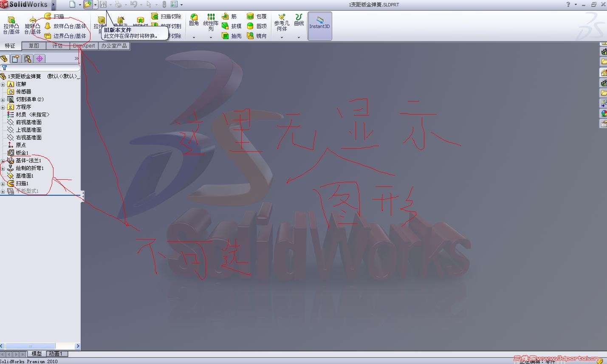Screen dimensions: 607x364
Task: Select the 拔模 draft tool
Action: point(232,26)
